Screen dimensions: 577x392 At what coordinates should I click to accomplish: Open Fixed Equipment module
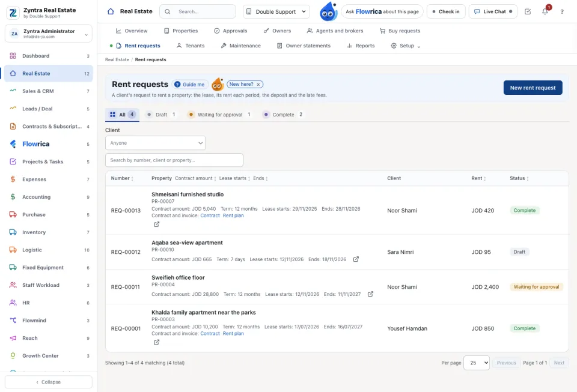pos(49,268)
